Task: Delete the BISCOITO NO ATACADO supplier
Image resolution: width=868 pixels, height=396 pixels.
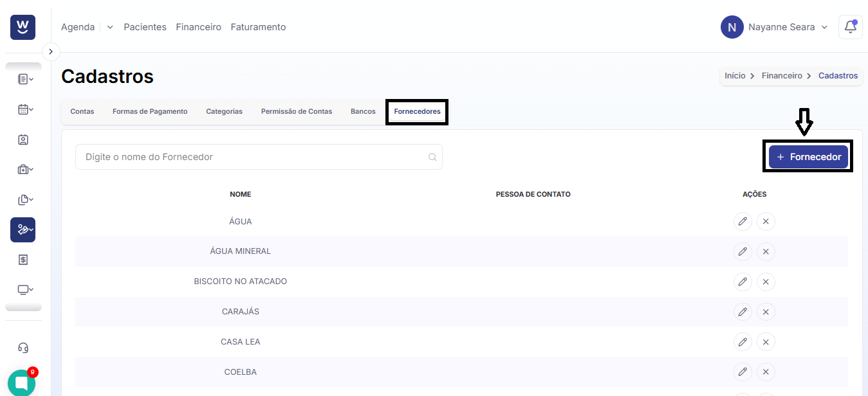Action: (766, 282)
